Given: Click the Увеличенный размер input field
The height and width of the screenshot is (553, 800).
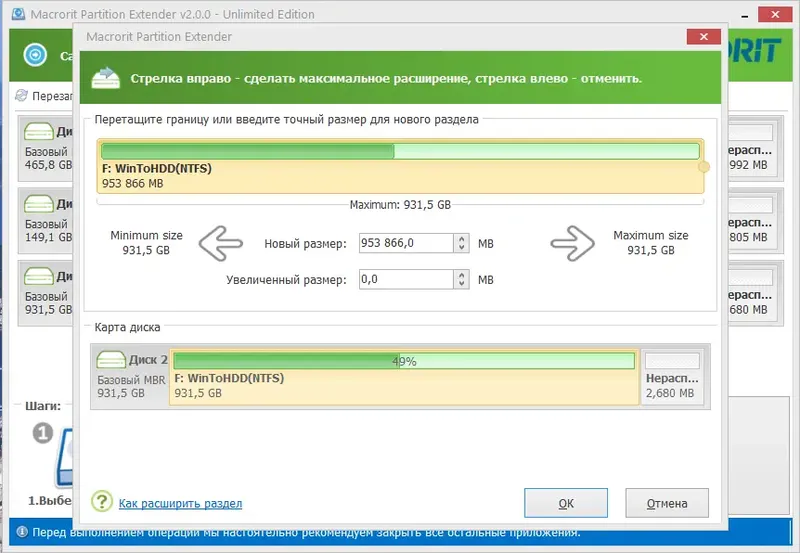Looking at the screenshot, I should click(406, 280).
